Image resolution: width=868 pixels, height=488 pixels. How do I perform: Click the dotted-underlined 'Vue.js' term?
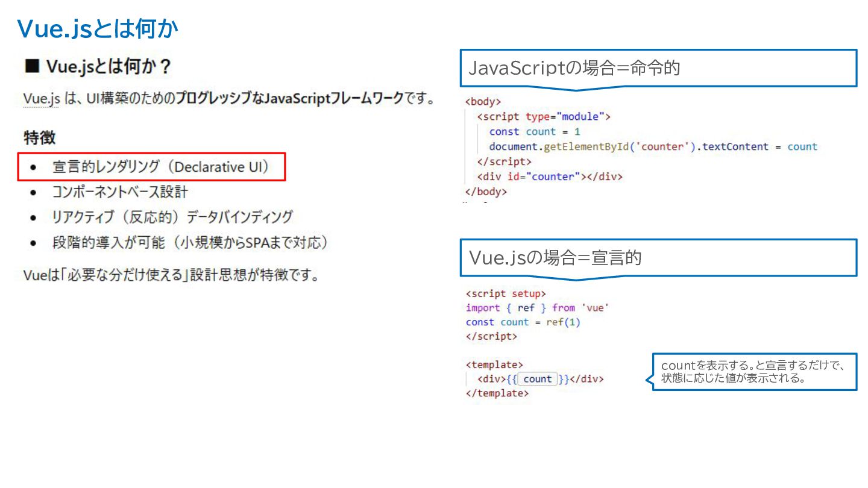41,99
